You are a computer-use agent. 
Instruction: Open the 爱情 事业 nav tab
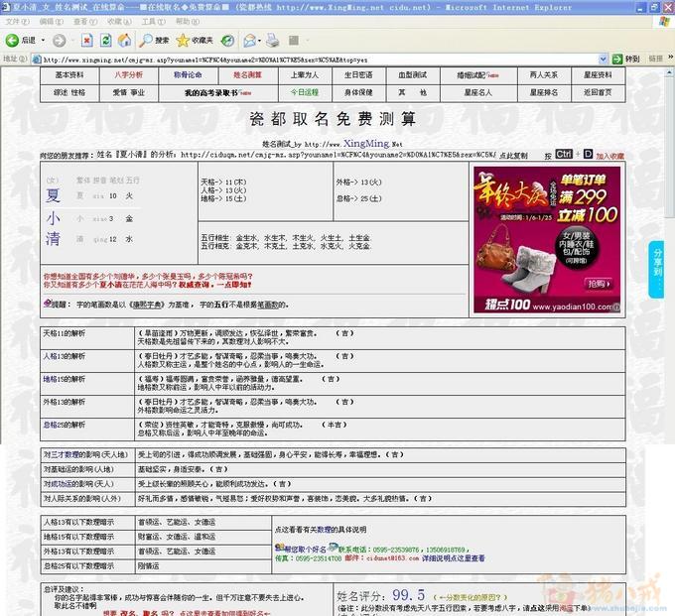[128, 92]
